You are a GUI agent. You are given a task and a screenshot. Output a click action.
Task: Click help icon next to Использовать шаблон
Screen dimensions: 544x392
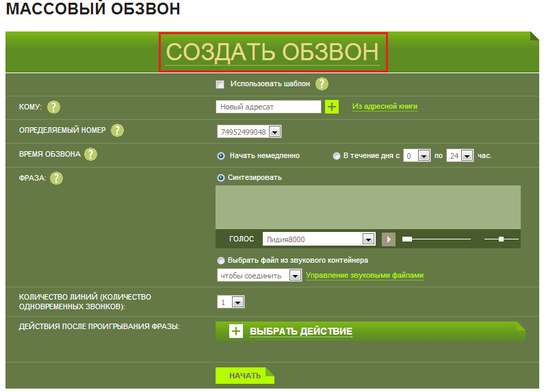point(322,84)
